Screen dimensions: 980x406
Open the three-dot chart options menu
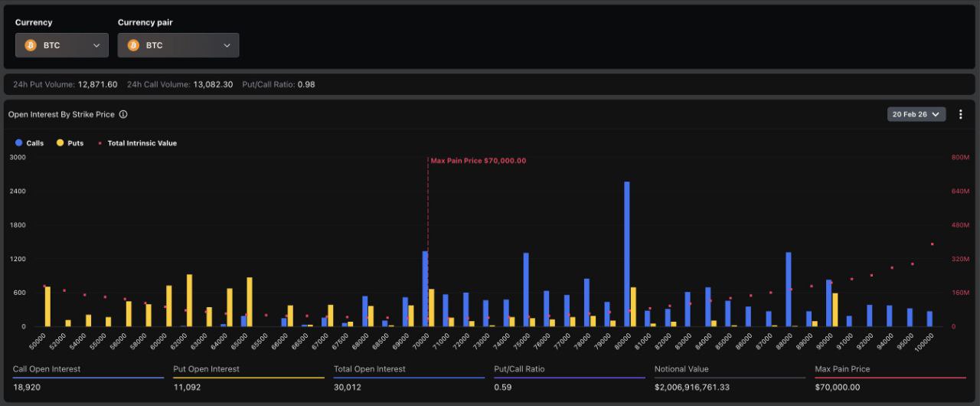pyautogui.click(x=961, y=114)
